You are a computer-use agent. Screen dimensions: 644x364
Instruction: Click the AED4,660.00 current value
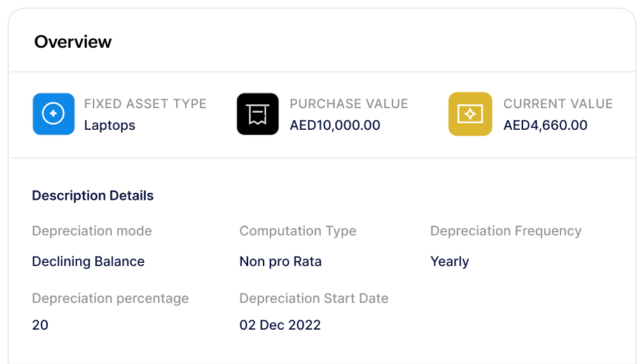pyautogui.click(x=545, y=125)
